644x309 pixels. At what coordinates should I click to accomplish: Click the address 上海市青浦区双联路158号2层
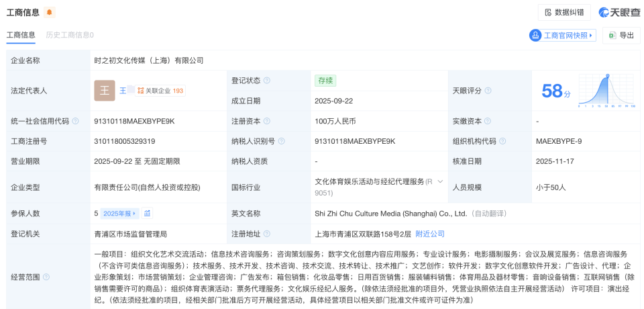[x=363, y=234]
